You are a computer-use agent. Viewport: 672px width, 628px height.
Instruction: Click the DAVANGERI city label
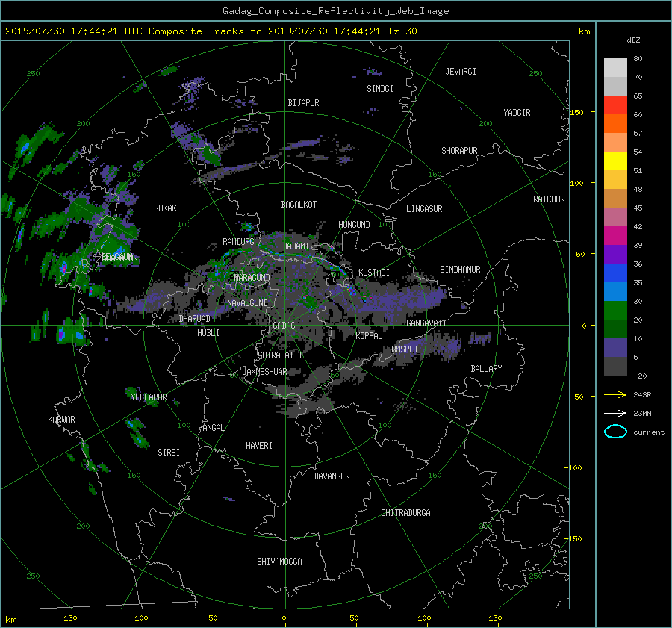[x=334, y=476]
